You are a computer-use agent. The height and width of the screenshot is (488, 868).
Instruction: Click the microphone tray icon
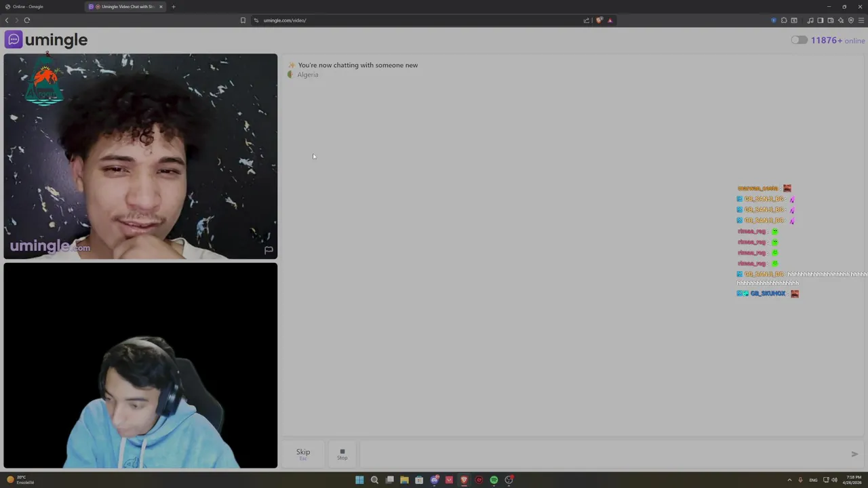[800, 480]
